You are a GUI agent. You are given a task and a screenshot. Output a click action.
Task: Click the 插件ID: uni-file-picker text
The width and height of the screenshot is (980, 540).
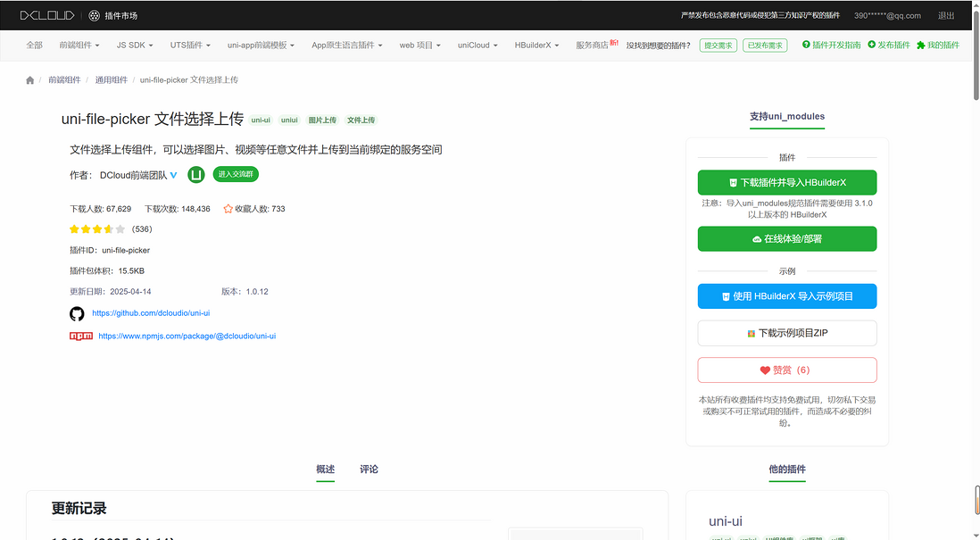110,250
